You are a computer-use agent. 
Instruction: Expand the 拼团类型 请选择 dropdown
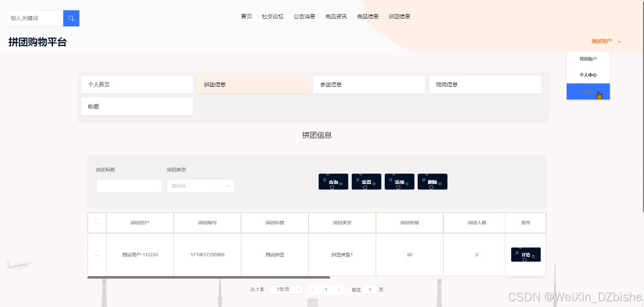tap(201, 186)
